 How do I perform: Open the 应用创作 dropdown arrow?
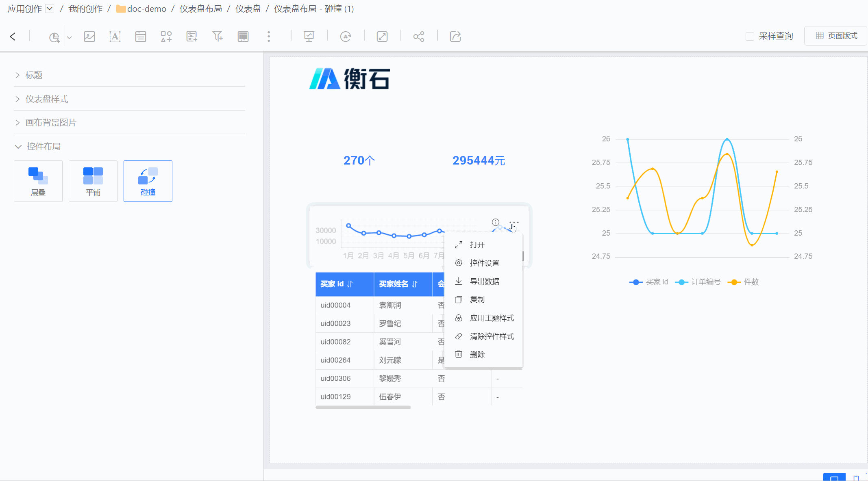[x=50, y=9]
